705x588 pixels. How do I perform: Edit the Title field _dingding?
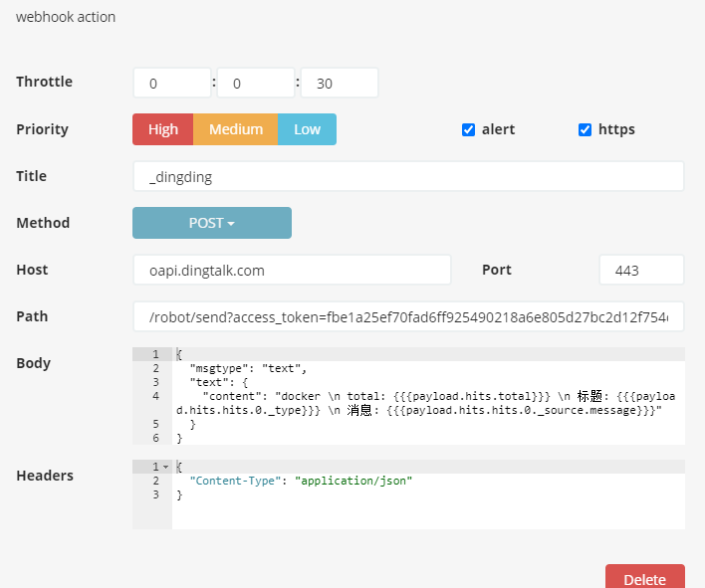pos(408,176)
